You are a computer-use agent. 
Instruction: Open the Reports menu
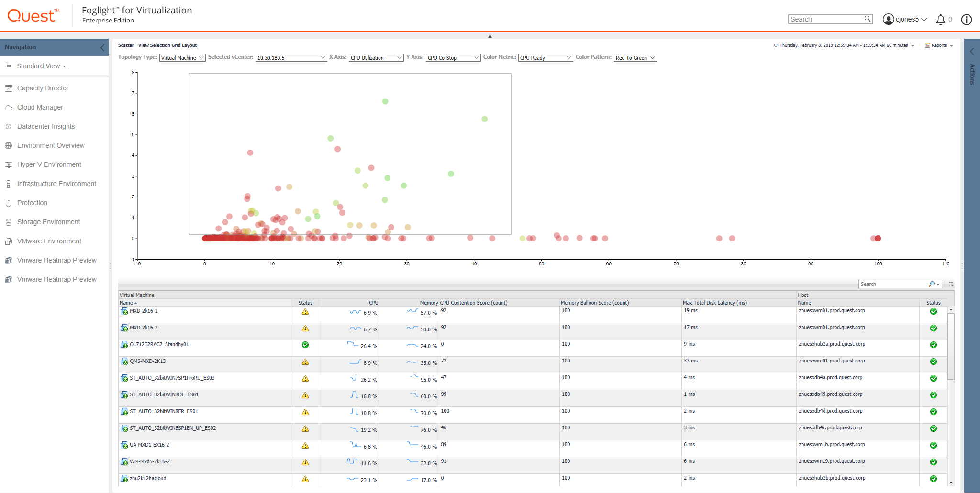pyautogui.click(x=939, y=45)
